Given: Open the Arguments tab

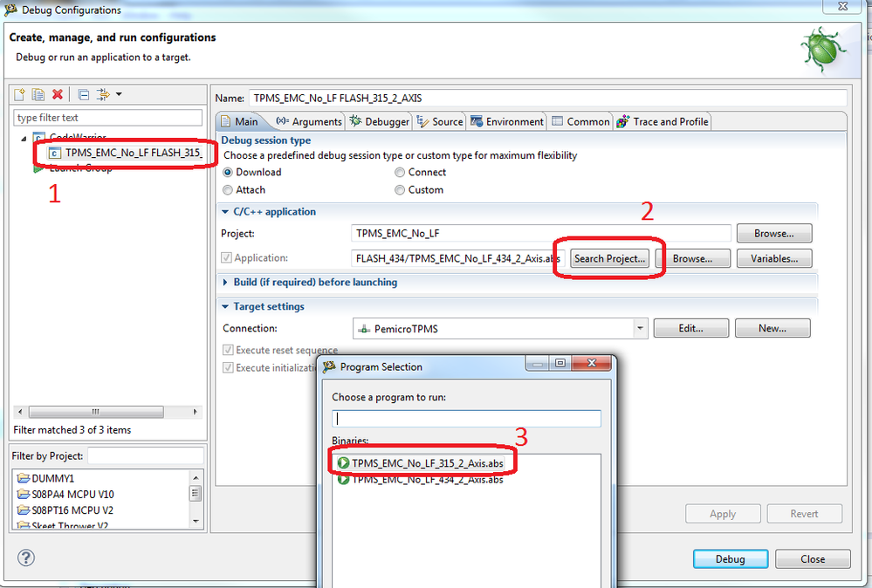Looking at the screenshot, I should [309, 122].
